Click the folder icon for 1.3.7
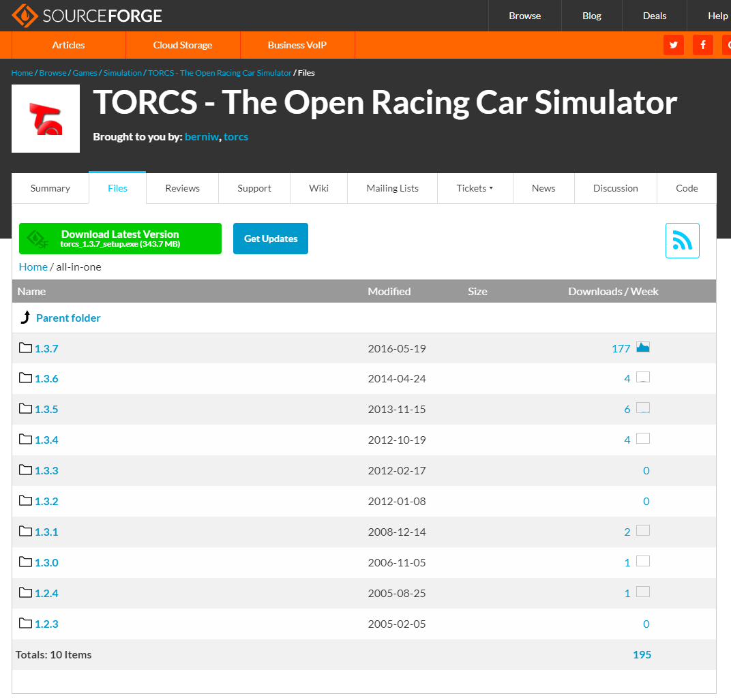Image resolution: width=731 pixels, height=700 pixels. point(26,348)
